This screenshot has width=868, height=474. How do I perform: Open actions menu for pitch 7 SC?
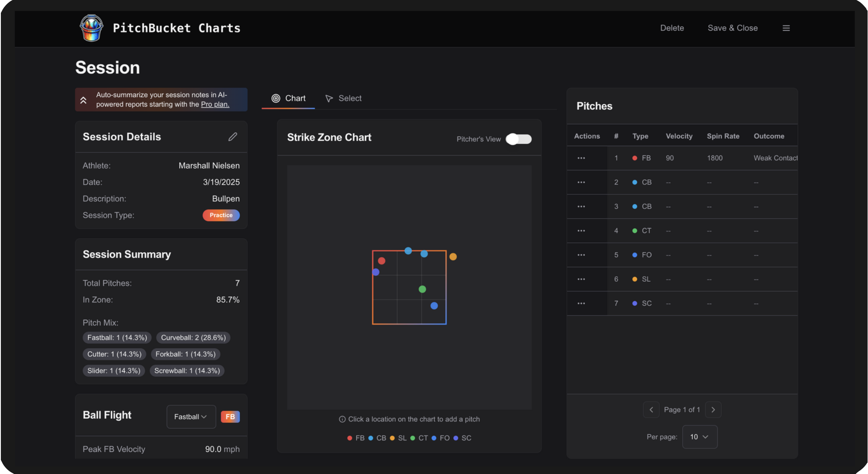[581, 303]
